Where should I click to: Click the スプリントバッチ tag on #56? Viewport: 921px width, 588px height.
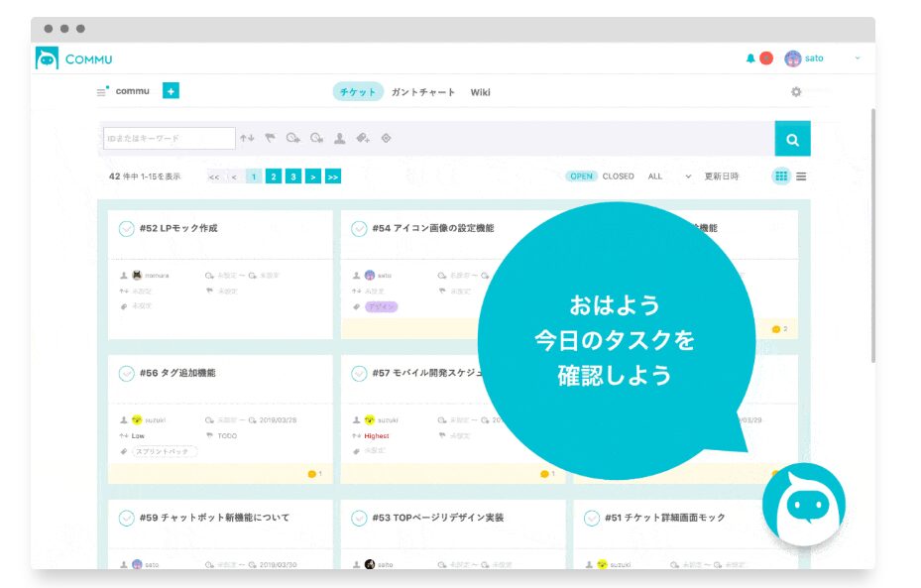pos(165,451)
